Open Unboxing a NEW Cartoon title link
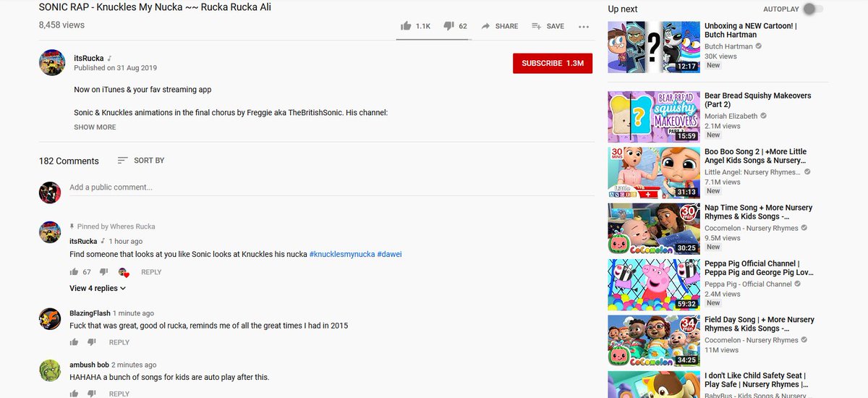This screenshot has height=398, width=868. [x=750, y=30]
